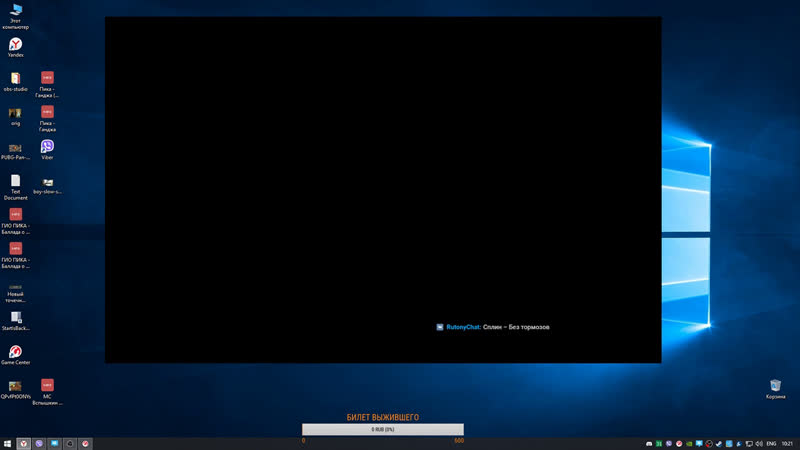Viewport: 800px width, 450px height.
Task: Click the NVIDIA icon in system tray
Action: click(689, 444)
